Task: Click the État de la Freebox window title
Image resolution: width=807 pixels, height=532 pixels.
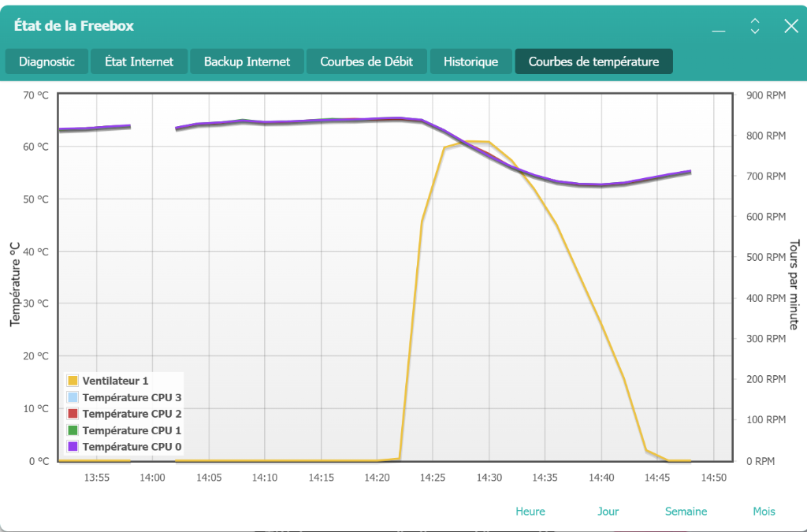Action: [x=74, y=26]
